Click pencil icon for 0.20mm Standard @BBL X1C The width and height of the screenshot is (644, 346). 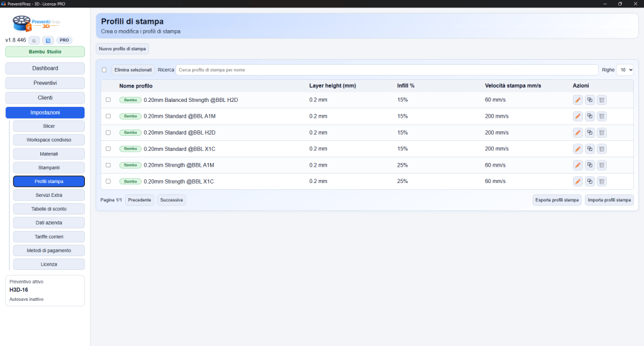(x=577, y=149)
